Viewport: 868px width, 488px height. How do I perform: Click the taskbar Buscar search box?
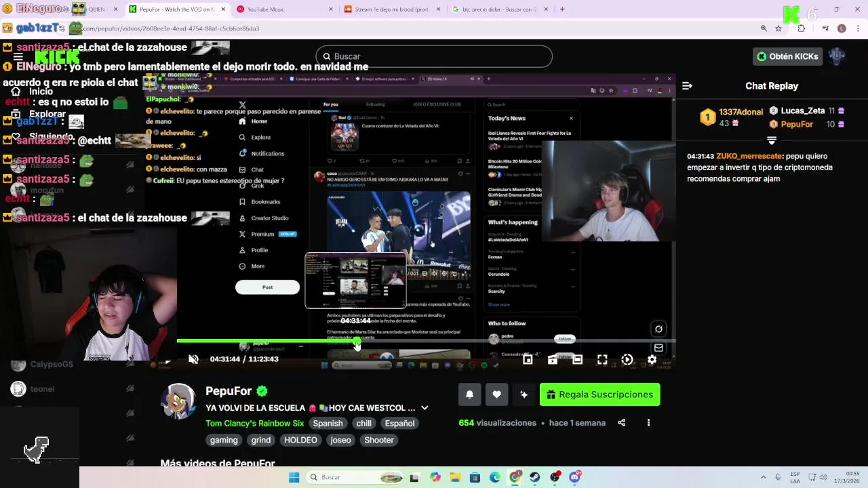click(x=353, y=477)
